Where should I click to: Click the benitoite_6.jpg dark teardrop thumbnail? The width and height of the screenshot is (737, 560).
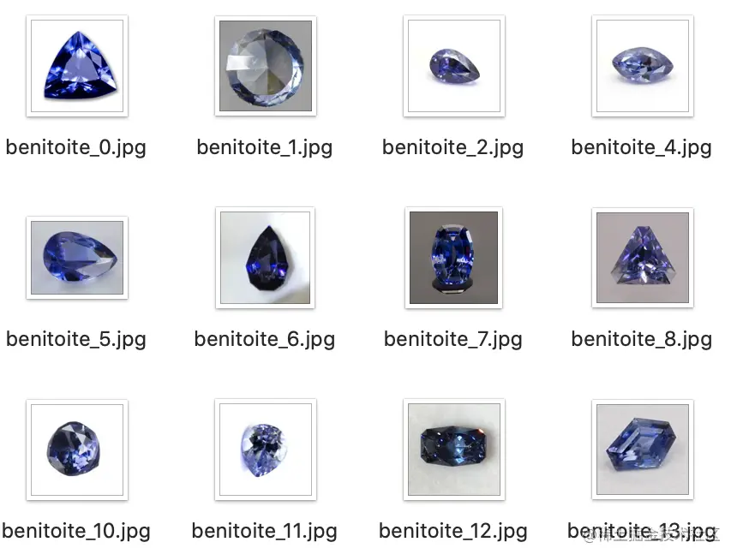click(x=265, y=258)
